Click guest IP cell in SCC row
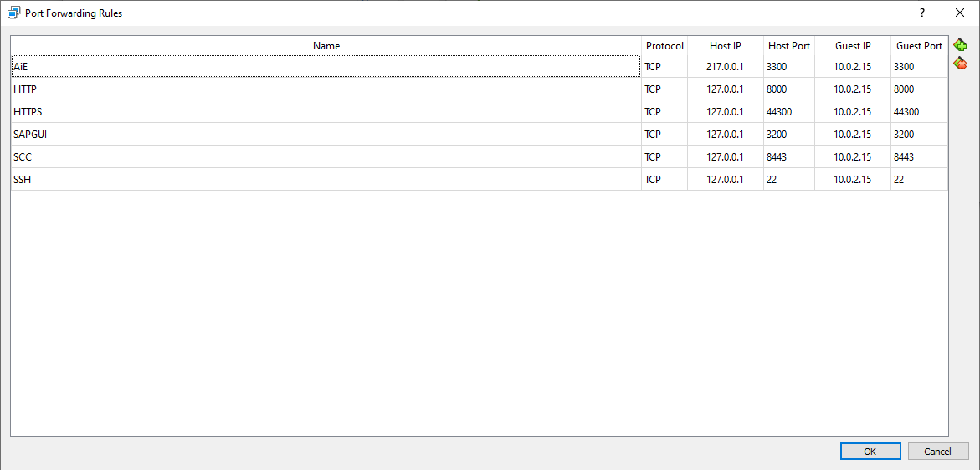Viewport: 980px width, 470px height. click(x=853, y=156)
